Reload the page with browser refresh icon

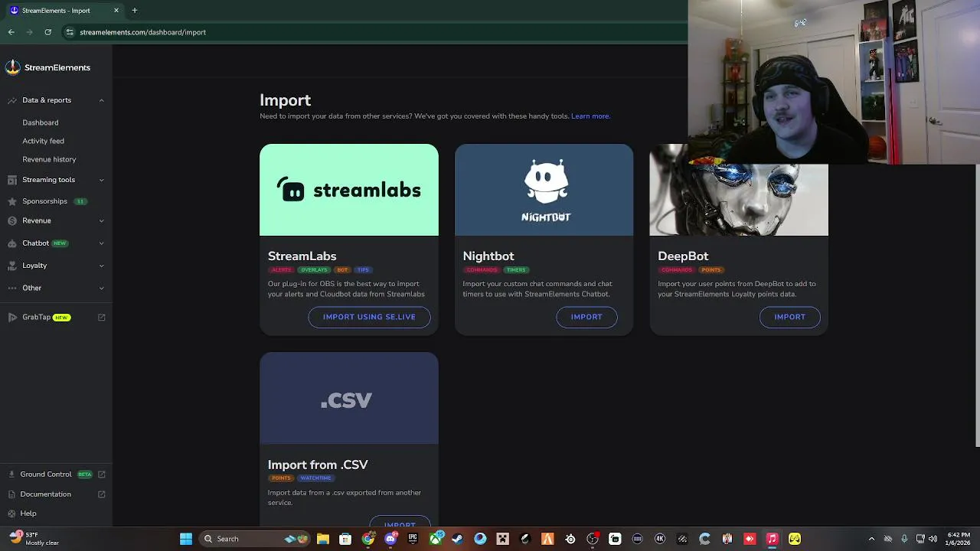pos(47,32)
